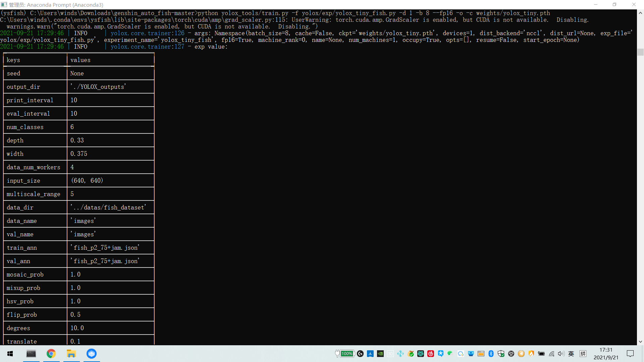The image size is (644, 362).
Task: Click the 'values' table header
Action: [x=111, y=60]
